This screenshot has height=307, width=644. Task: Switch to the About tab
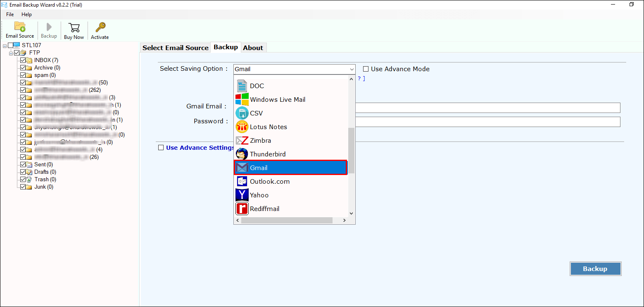pyautogui.click(x=253, y=48)
